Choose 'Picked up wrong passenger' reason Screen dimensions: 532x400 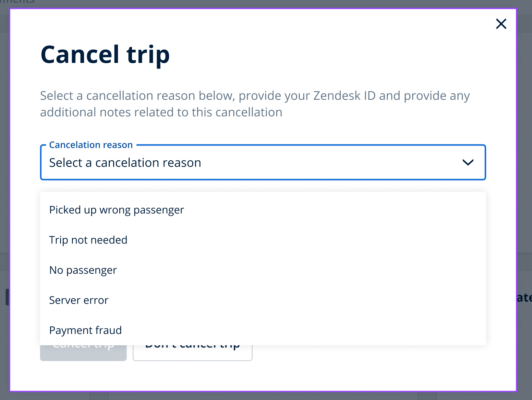click(x=117, y=210)
